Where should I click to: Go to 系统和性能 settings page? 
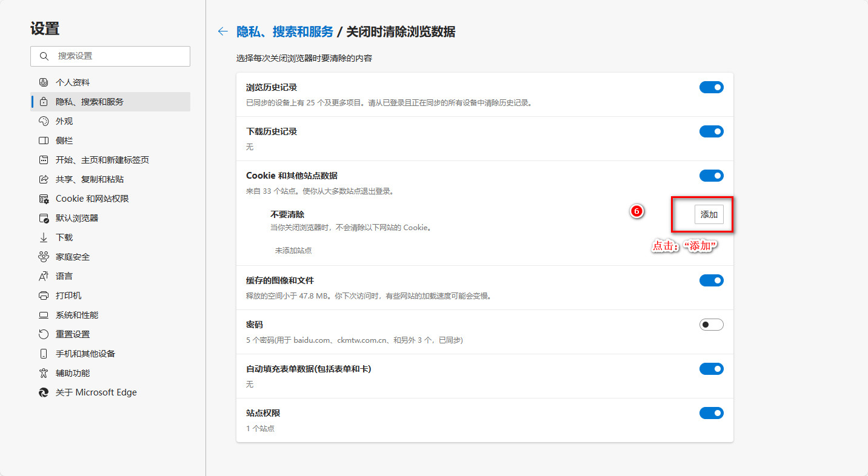pos(76,315)
